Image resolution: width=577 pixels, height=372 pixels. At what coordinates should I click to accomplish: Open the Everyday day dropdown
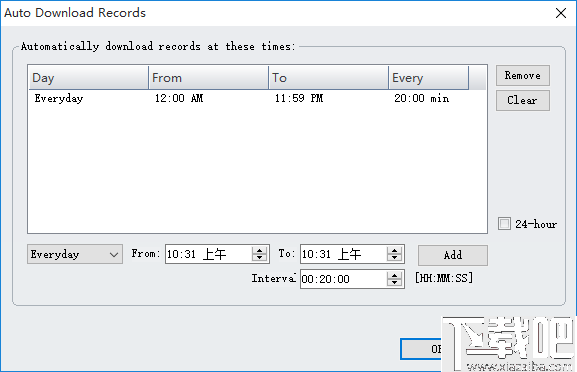pyautogui.click(x=75, y=254)
